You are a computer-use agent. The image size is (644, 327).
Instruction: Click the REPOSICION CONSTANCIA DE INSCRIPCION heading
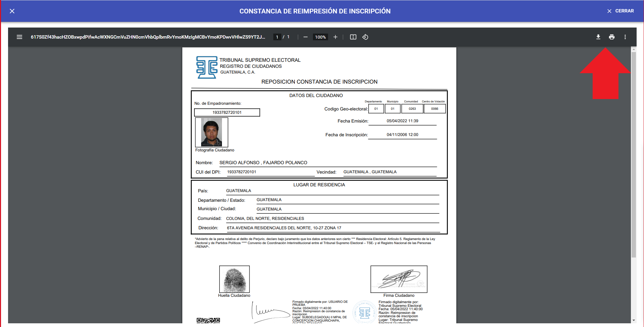(319, 82)
